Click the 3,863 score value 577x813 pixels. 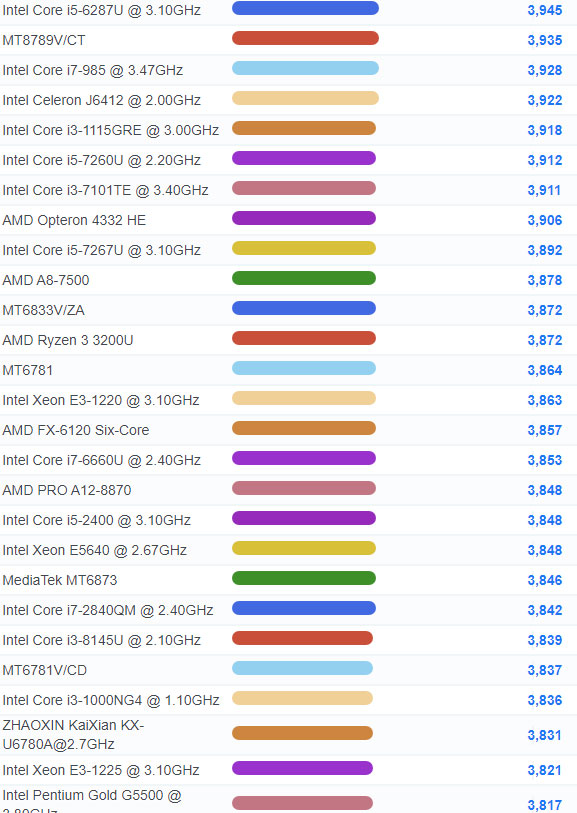coord(545,401)
